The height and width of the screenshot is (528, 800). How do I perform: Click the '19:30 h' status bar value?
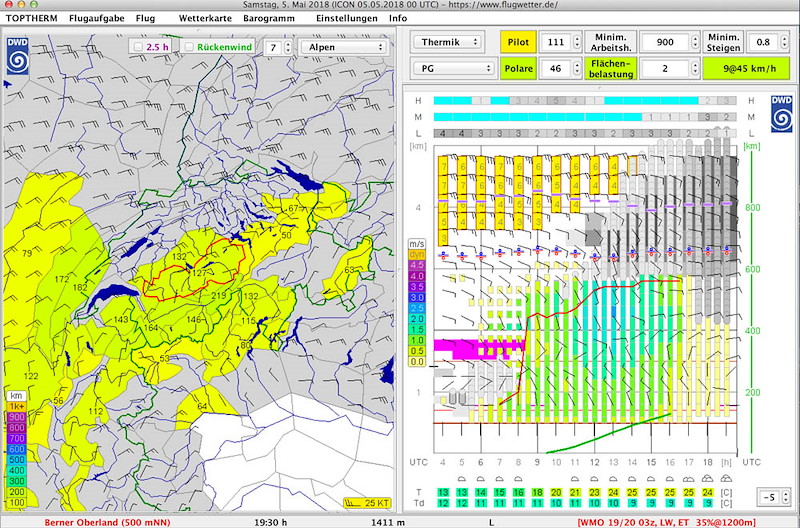click(270, 522)
